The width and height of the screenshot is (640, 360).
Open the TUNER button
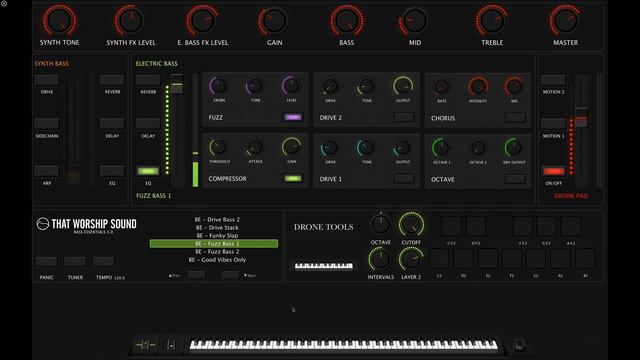(75, 262)
